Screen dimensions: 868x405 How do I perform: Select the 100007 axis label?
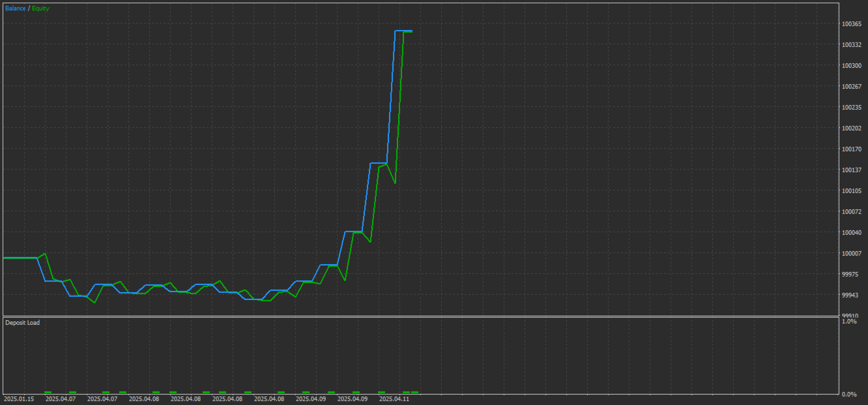(x=852, y=254)
